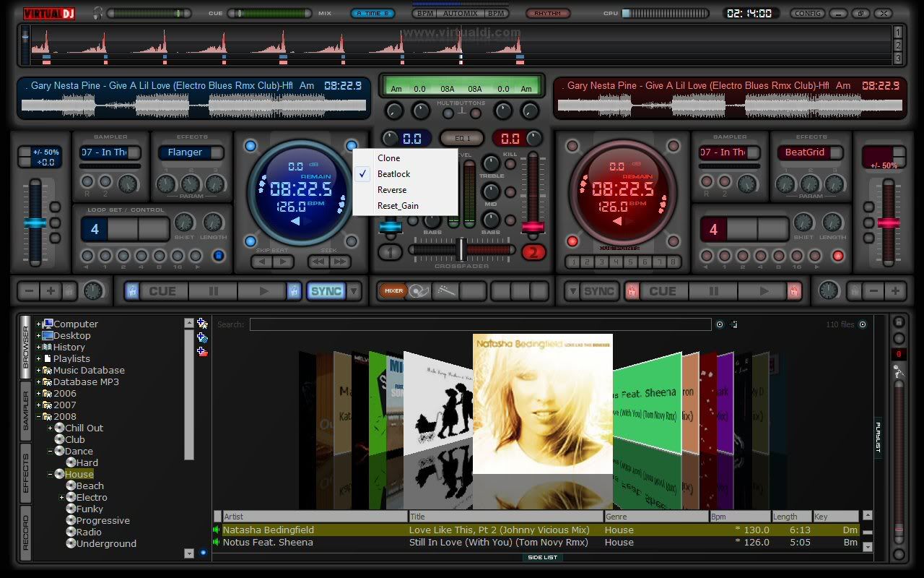Click the left deck SYNC button
The height and width of the screenshot is (578, 924).
coord(326,291)
